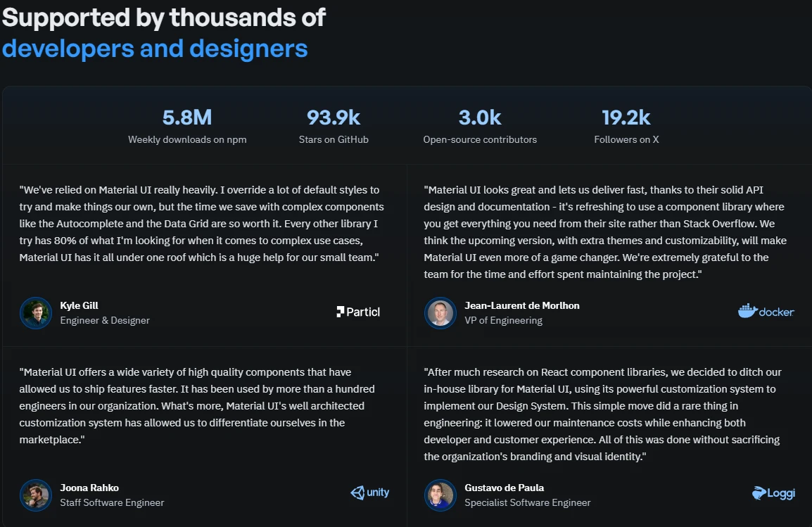Click the Loggi company logo
Image resolution: width=812 pixels, height=527 pixels.
(773, 493)
